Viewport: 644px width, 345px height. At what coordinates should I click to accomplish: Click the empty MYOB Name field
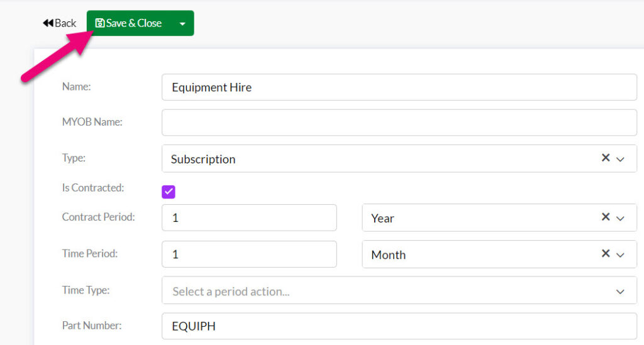(399, 123)
